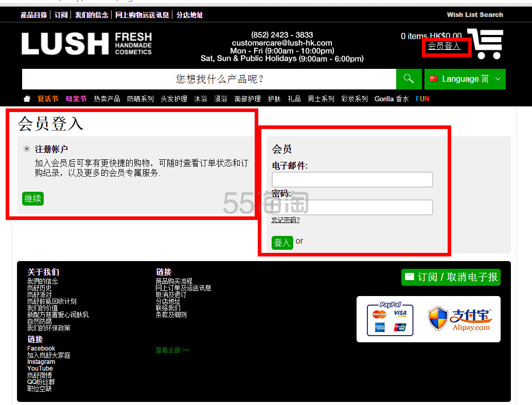Select 防晒系列 category

(x=140, y=99)
